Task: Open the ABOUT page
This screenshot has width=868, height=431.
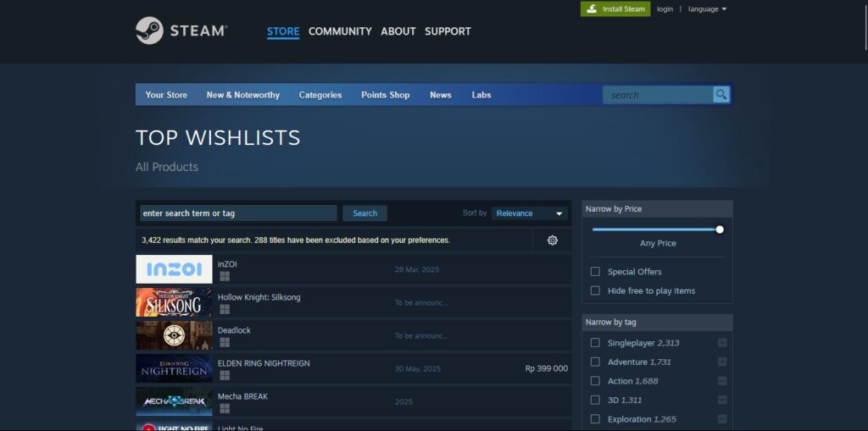Action: tap(398, 31)
